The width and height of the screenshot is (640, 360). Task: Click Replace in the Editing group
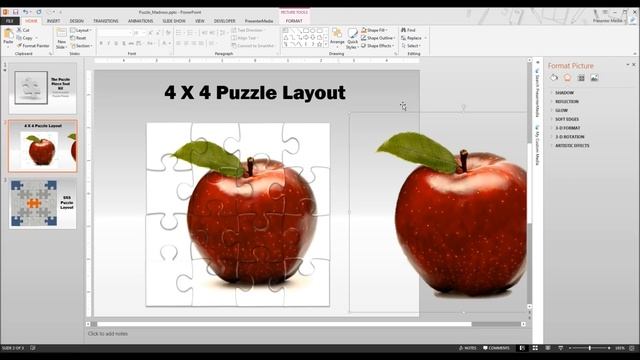point(411,38)
